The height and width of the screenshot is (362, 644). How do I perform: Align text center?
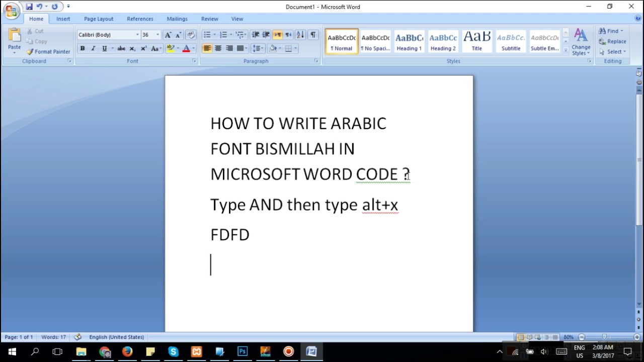coord(218,48)
